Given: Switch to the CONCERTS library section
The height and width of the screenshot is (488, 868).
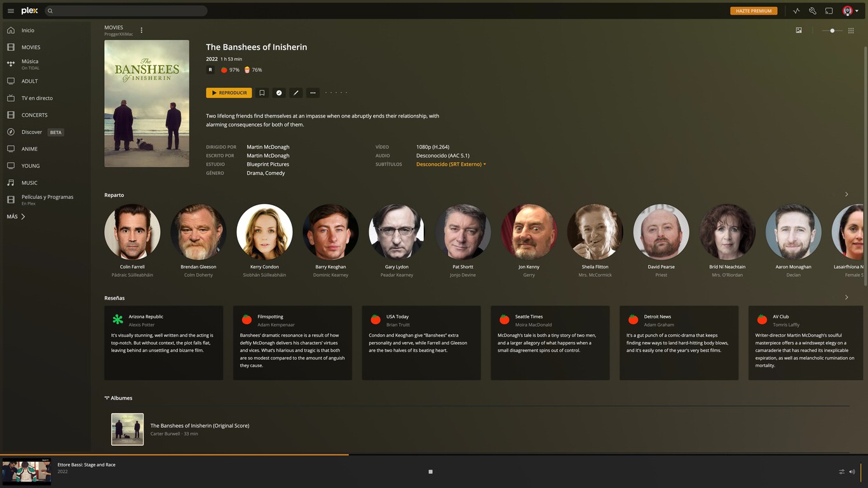Looking at the screenshot, I should (x=32, y=115).
